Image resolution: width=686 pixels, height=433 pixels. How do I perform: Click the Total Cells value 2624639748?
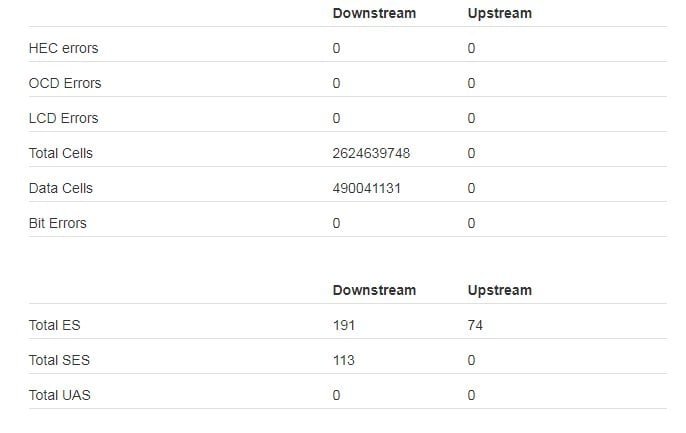pos(371,153)
